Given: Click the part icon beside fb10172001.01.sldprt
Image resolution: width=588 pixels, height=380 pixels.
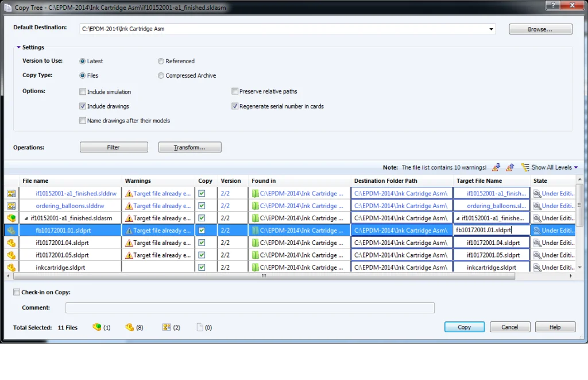Looking at the screenshot, I should click(11, 230).
